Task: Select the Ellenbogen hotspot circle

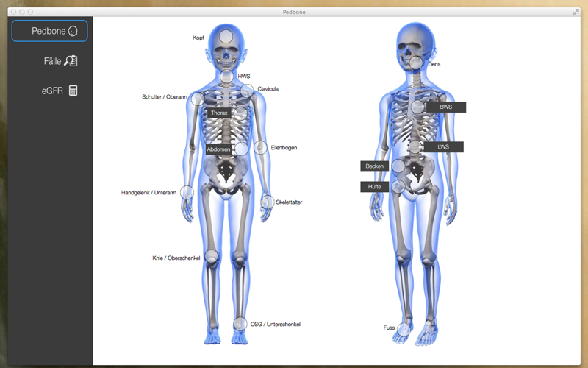Action: tap(260, 148)
